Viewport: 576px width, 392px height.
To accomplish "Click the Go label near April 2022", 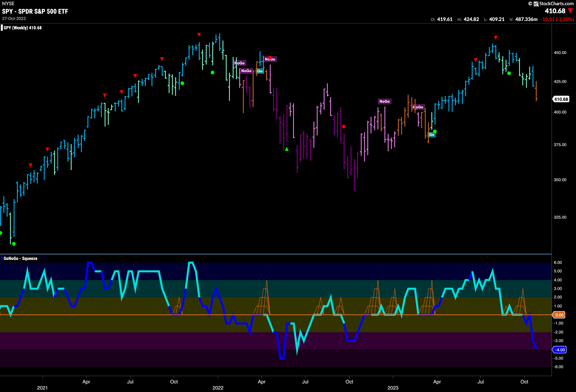I will point(260,71).
